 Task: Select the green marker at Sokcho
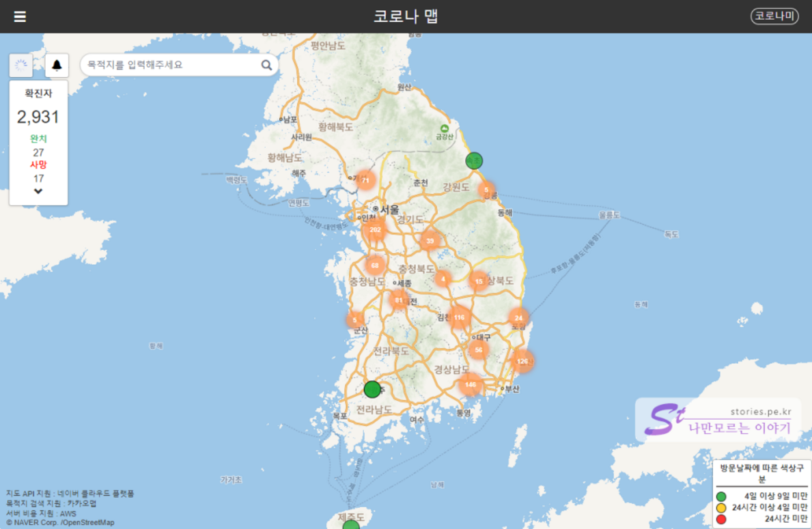(x=474, y=160)
